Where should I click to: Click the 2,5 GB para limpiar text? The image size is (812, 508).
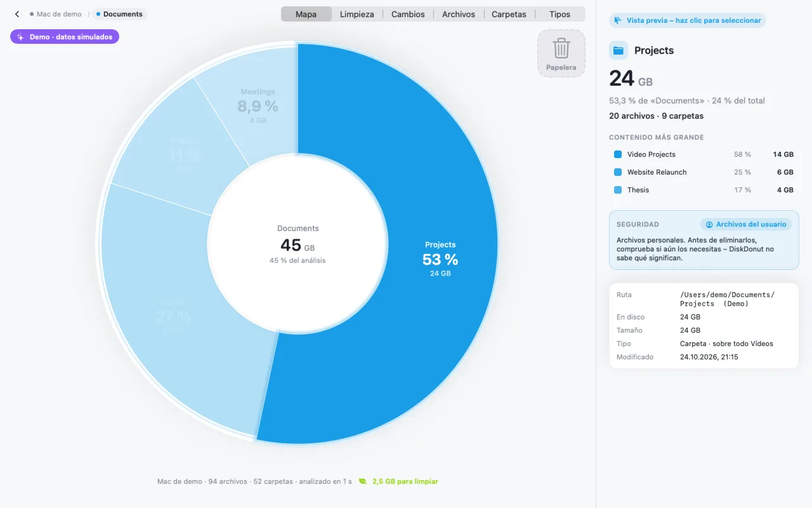coord(405,481)
